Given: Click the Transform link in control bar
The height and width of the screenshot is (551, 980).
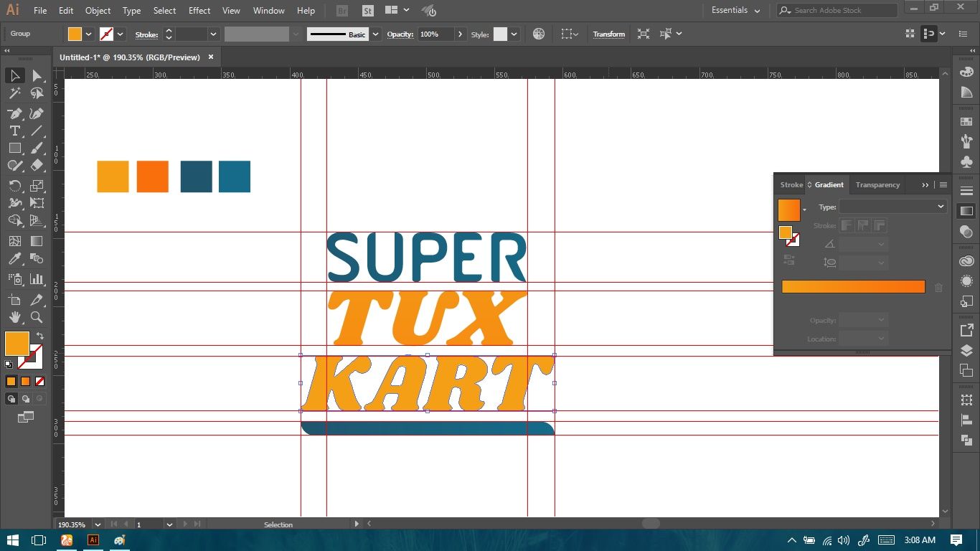Looking at the screenshot, I should pyautogui.click(x=608, y=34).
